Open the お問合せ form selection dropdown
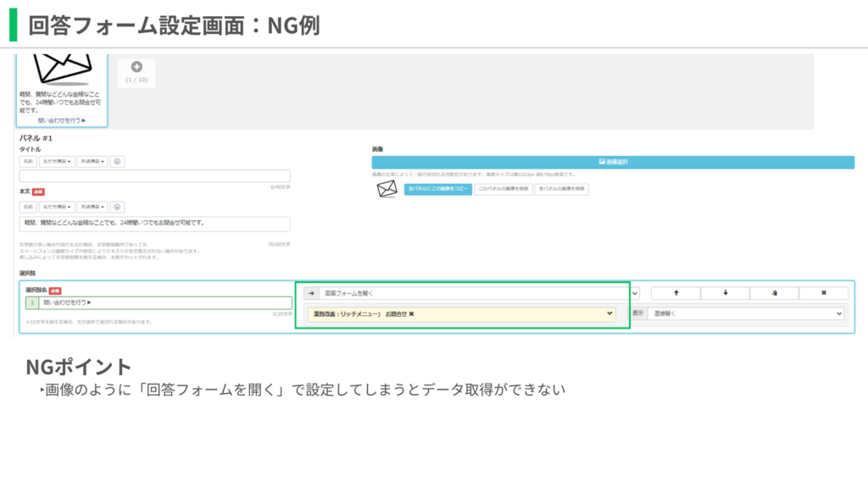Viewport: 868px width, 487px height. coord(462,313)
